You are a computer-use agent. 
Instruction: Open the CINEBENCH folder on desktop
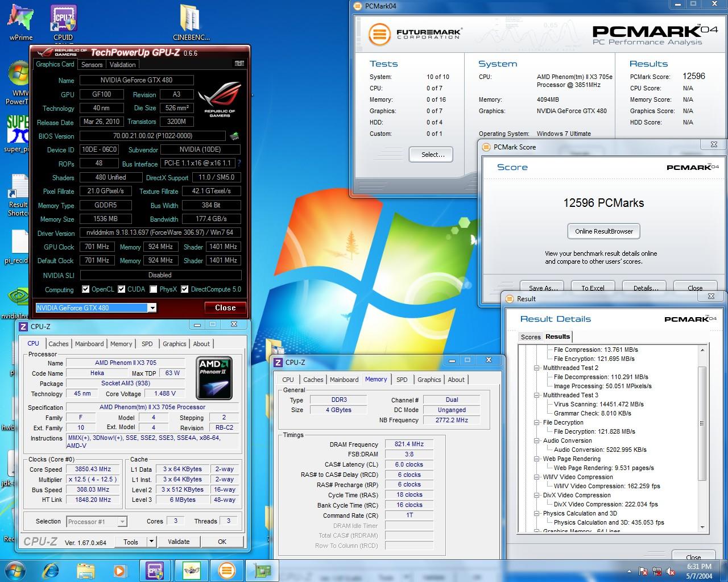(x=192, y=23)
